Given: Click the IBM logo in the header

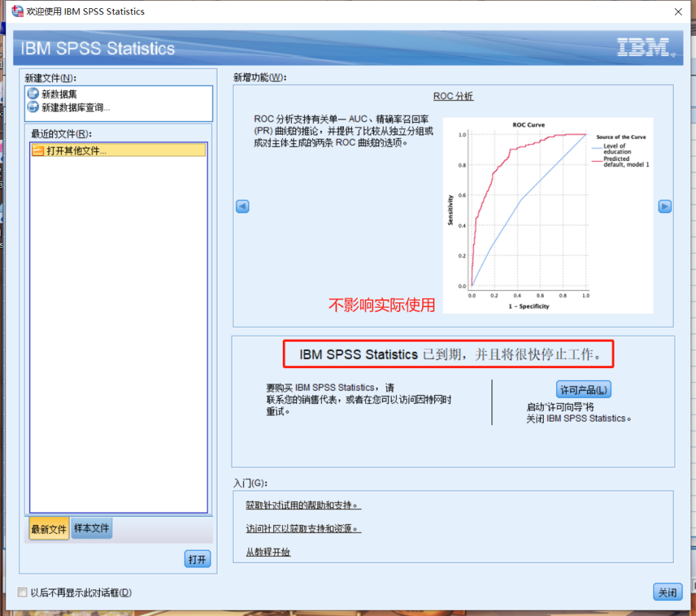Looking at the screenshot, I should tap(642, 48).
